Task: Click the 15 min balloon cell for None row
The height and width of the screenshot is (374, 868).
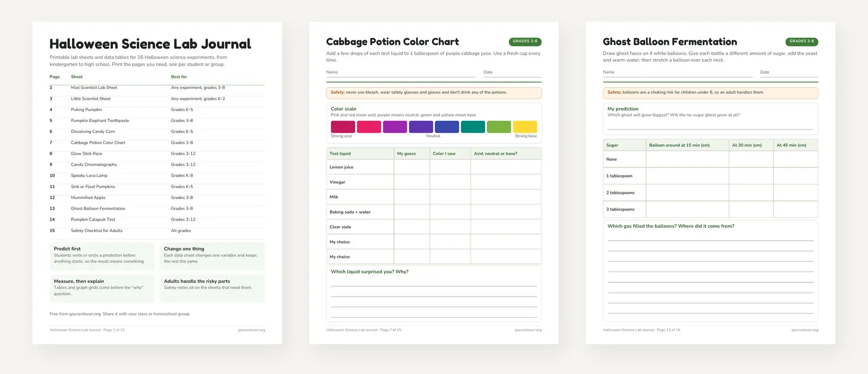Action: click(x=687, y=159)
